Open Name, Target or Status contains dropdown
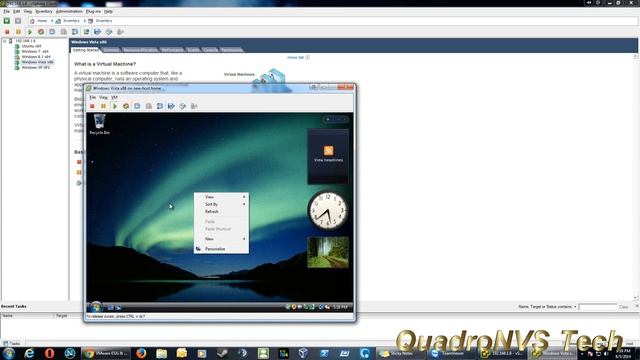Viewport: 640px width, 360px height. [575, 307]
